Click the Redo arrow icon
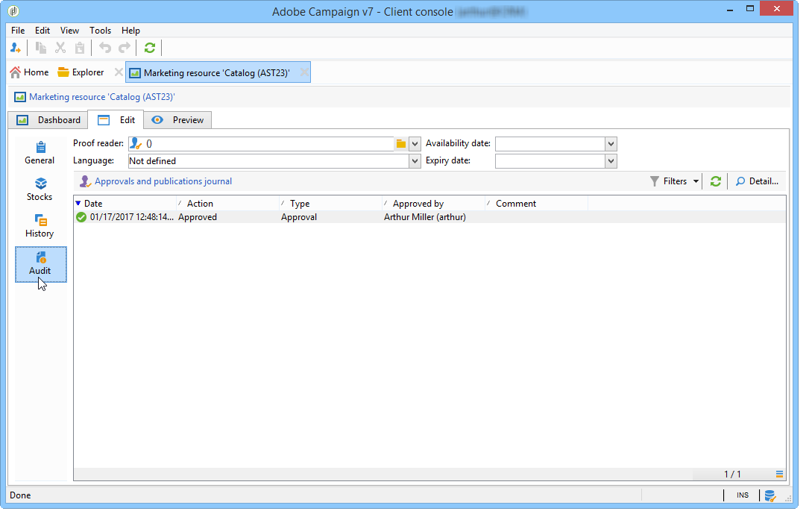Image resolution: width=812 pixels, height=520 pixels. tap(125, 48)
